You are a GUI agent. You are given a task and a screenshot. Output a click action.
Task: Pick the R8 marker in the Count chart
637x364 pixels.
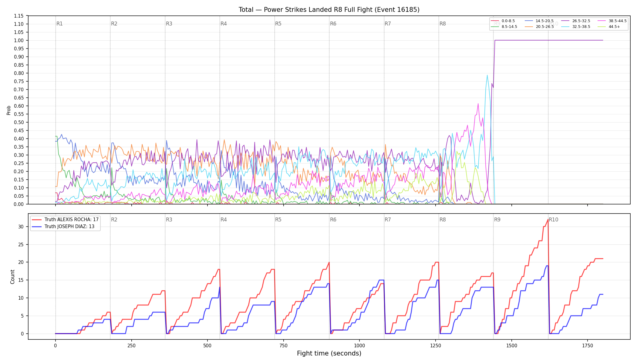[443, 220]
